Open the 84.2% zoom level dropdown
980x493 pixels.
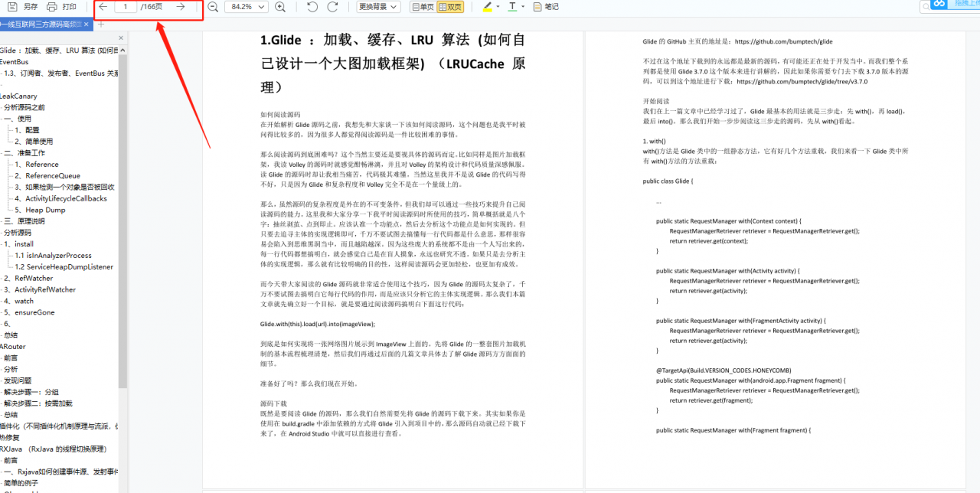247,7
